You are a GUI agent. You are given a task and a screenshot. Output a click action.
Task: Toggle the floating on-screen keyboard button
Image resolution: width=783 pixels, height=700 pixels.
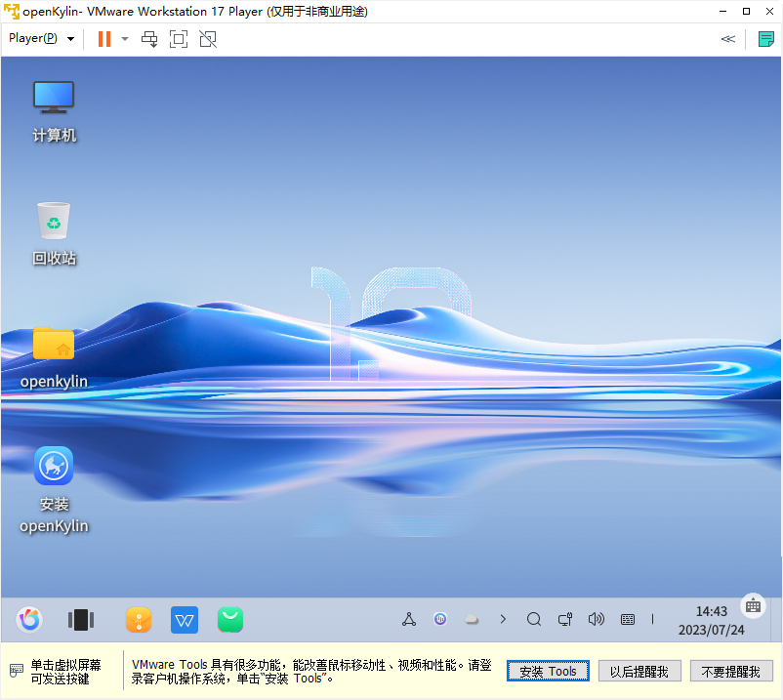coord(753,605)
